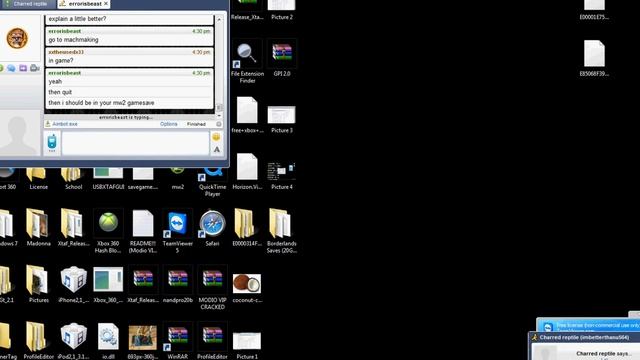Click the chat scrollbar up arrow
The height and width of the screenshot is (360, 640).
(219, 19)
